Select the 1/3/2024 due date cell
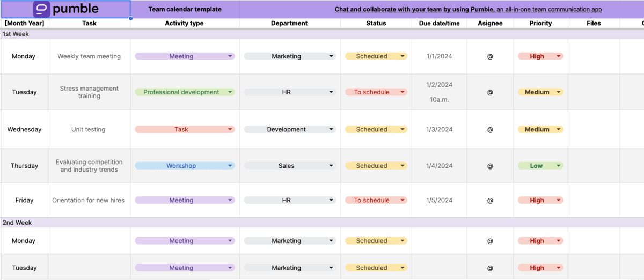 tap(440, 129)
